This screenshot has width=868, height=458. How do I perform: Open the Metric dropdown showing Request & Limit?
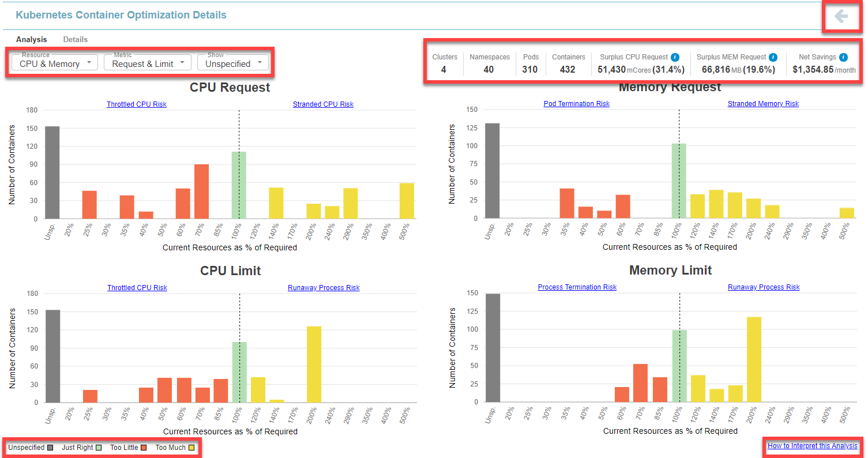(x=148, y=63)
